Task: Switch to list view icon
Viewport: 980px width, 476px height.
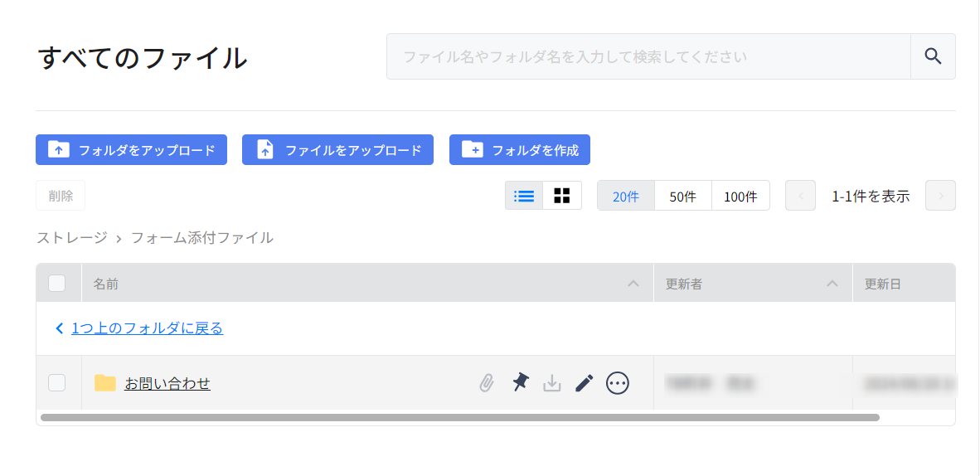Action: coord(524,196)
